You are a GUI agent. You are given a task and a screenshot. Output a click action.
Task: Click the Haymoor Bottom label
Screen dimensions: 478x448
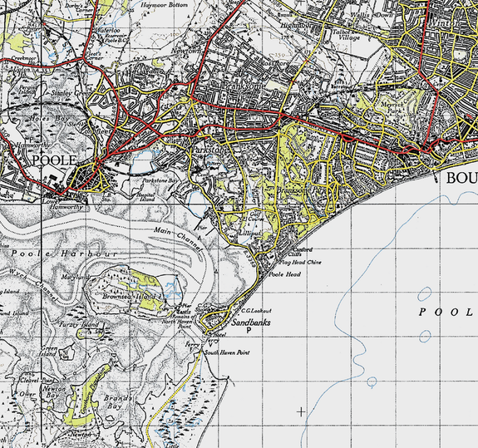tap(164, 5)
